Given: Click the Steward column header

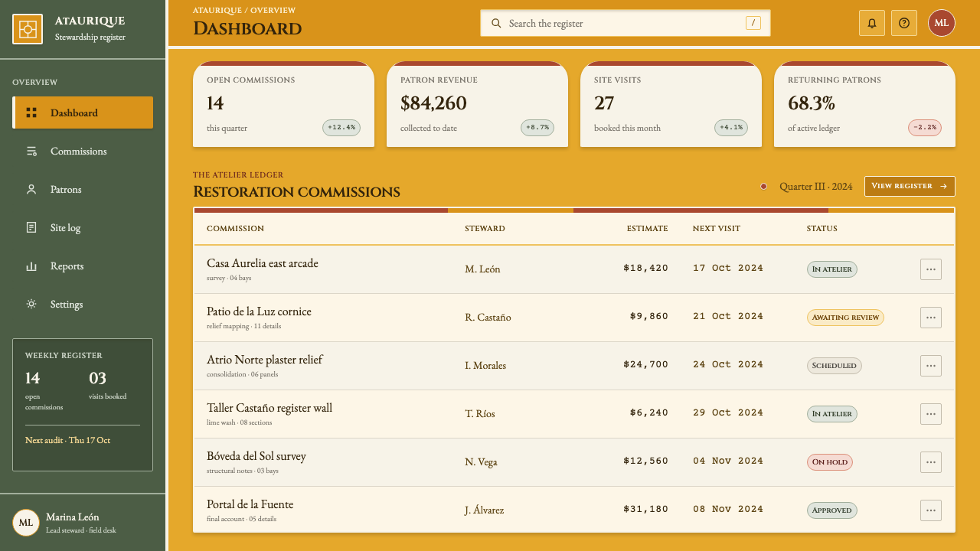Looking at the screenshot, I should (x=485, y=228).
